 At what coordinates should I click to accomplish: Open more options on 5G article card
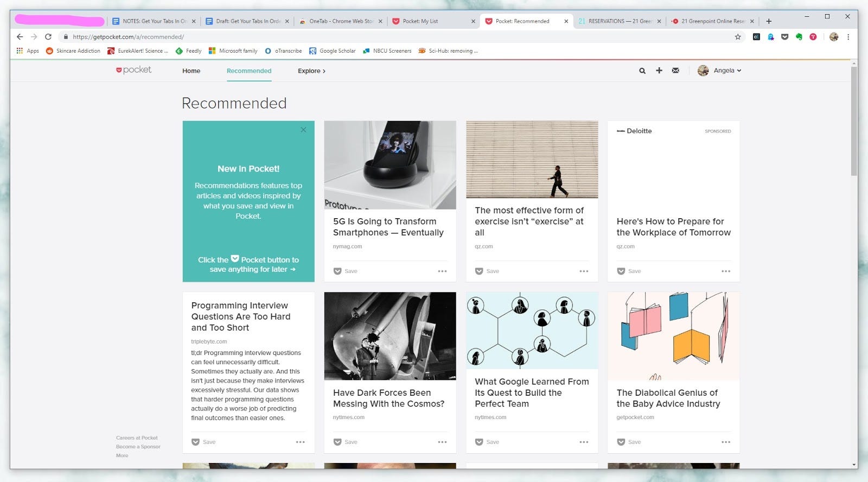(x=442, y=271)
